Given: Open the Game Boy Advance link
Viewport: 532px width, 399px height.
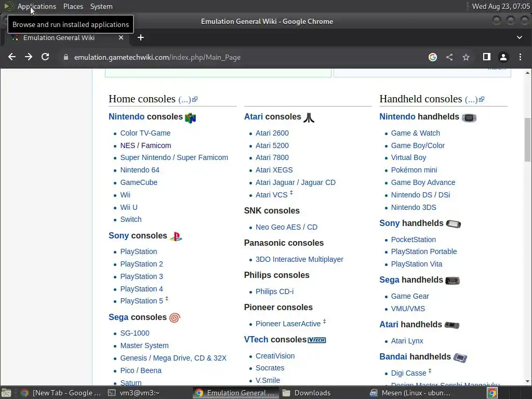Looking at the screenshot, I should (423, 182).
